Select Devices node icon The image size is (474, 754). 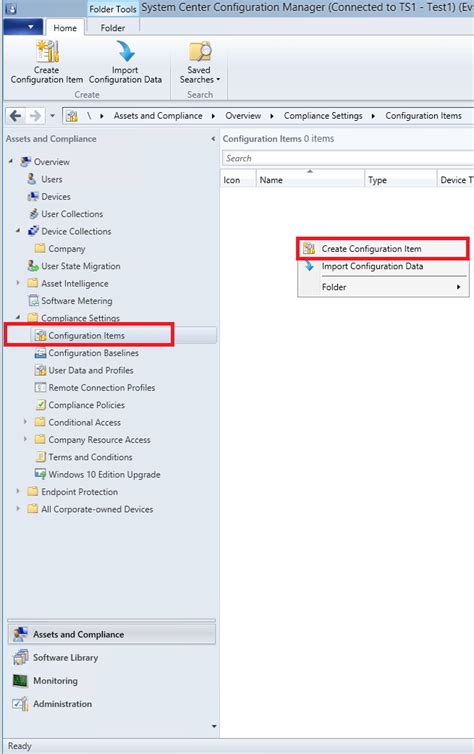[33, 196]
